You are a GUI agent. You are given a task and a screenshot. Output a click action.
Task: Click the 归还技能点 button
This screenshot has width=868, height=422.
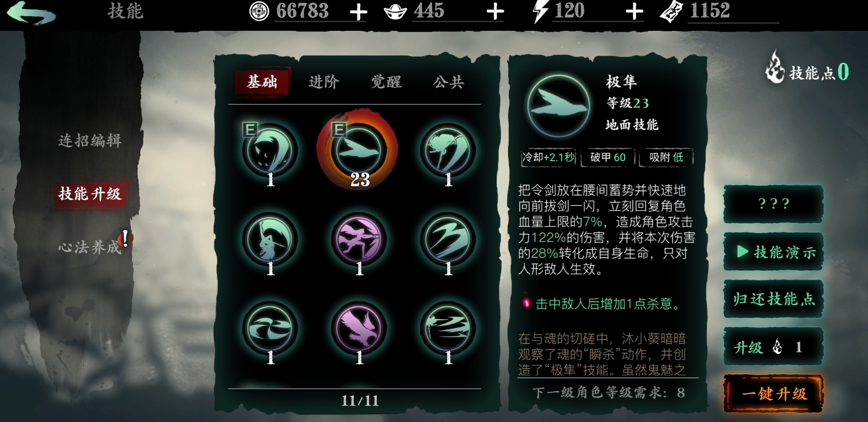(x=774, y=299)
